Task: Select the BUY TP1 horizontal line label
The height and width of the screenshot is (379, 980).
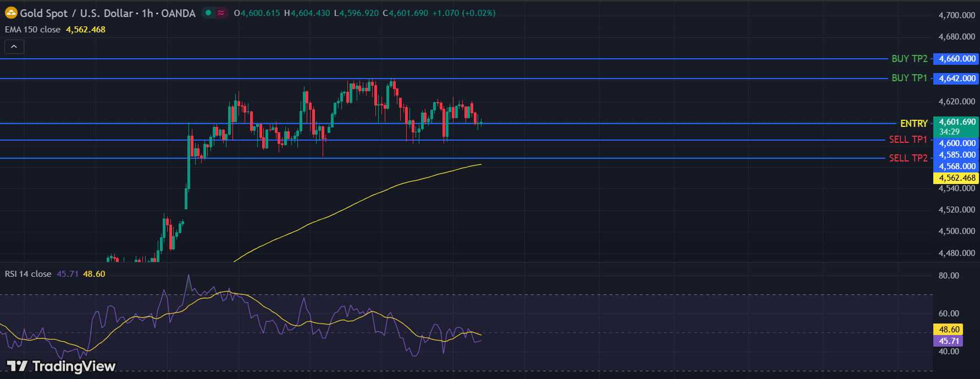Action: click(909, 78)
